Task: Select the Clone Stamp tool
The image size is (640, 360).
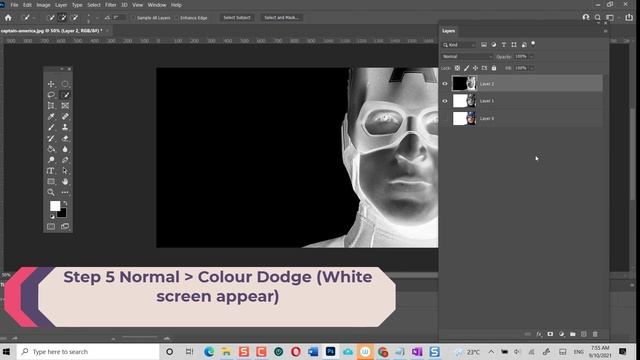Action: pyautogui.click(x=65, y=127)
